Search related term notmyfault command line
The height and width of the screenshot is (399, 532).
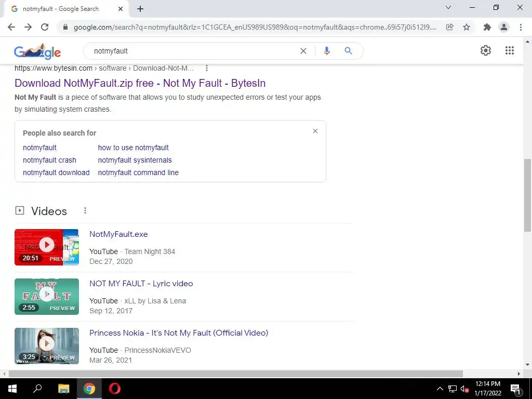click(138, 172)
